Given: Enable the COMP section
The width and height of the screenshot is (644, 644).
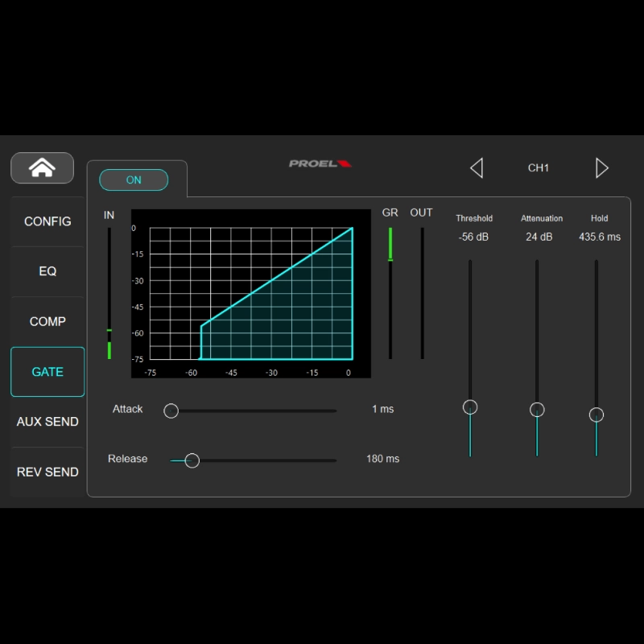Looking at the screenshot, I should point(47,321).
